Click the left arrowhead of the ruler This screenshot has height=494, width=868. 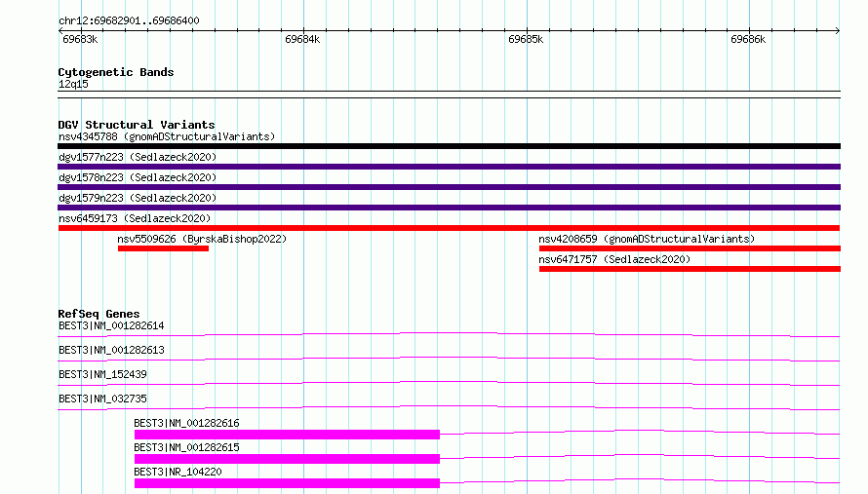click(x=60, y=30)
